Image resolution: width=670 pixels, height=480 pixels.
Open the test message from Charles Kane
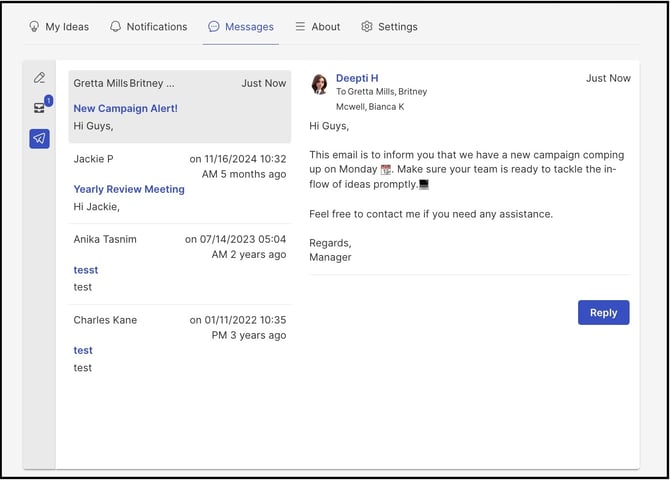(180, 345)
